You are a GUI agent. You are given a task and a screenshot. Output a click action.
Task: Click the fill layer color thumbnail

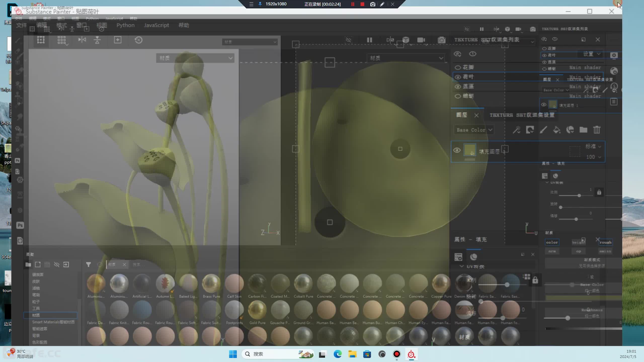(470, 150)
